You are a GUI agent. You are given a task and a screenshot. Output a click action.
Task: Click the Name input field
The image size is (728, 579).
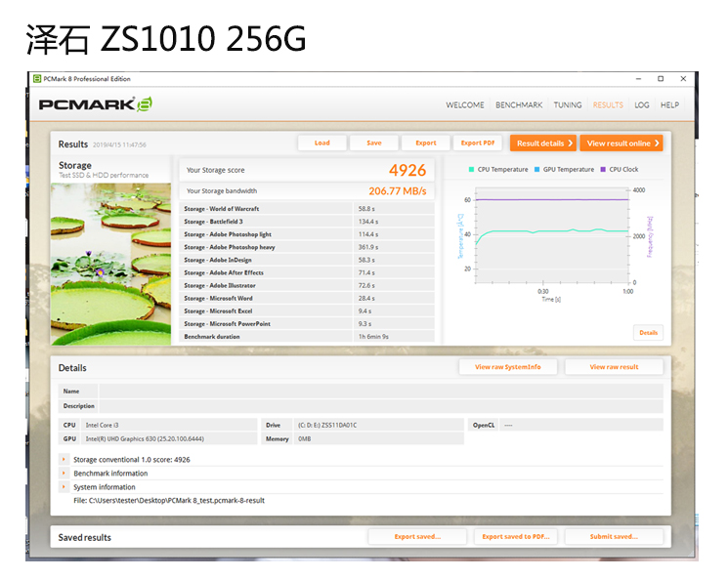381,392
